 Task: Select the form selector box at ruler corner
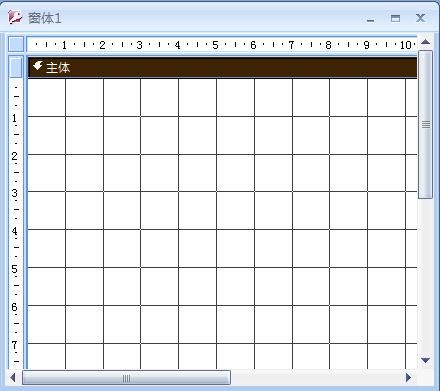(x=16, y=44)
